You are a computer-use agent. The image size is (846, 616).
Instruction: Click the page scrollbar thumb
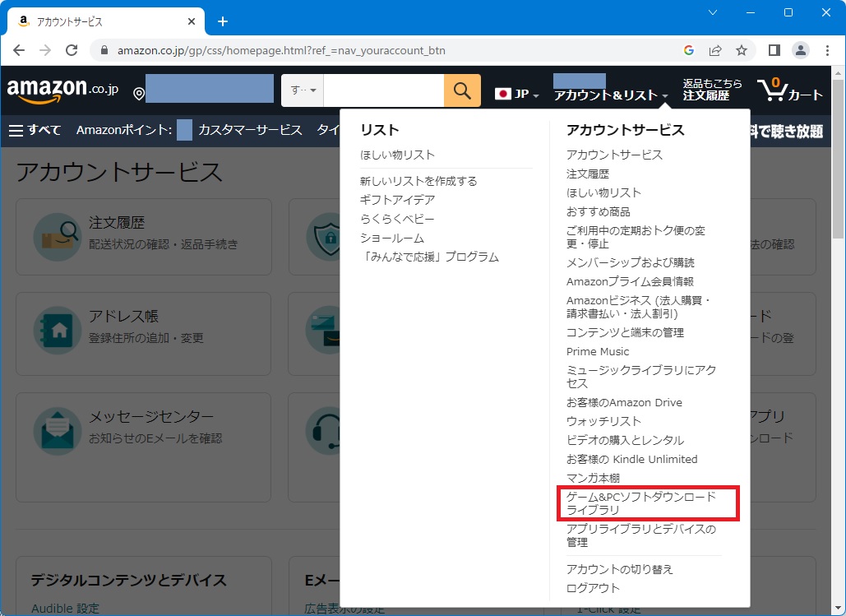tap(838, 158)
